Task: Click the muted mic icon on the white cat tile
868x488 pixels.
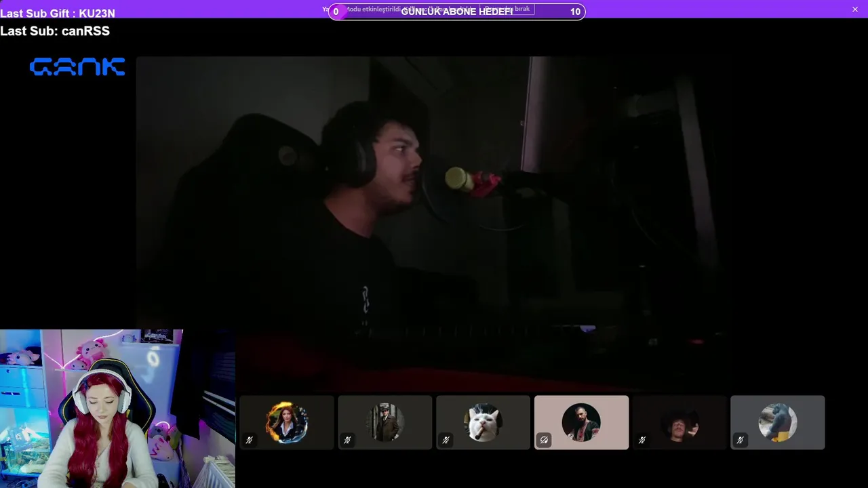Action: [x=446, y=440]
